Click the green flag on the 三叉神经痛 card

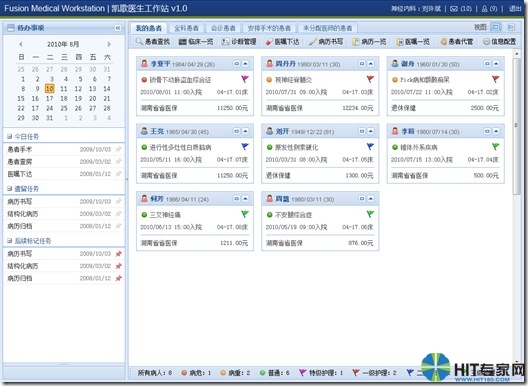tap(245, 214)
